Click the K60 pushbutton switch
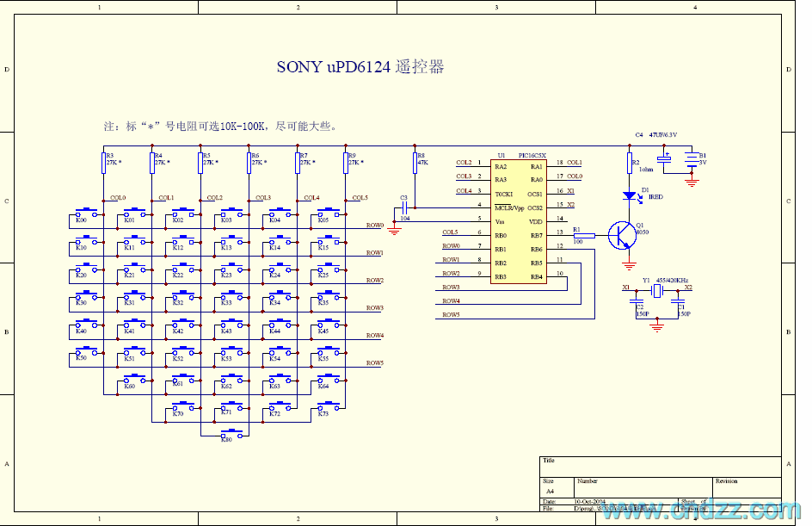This screenshot has width=812, height=526. [x=135, y=378]
